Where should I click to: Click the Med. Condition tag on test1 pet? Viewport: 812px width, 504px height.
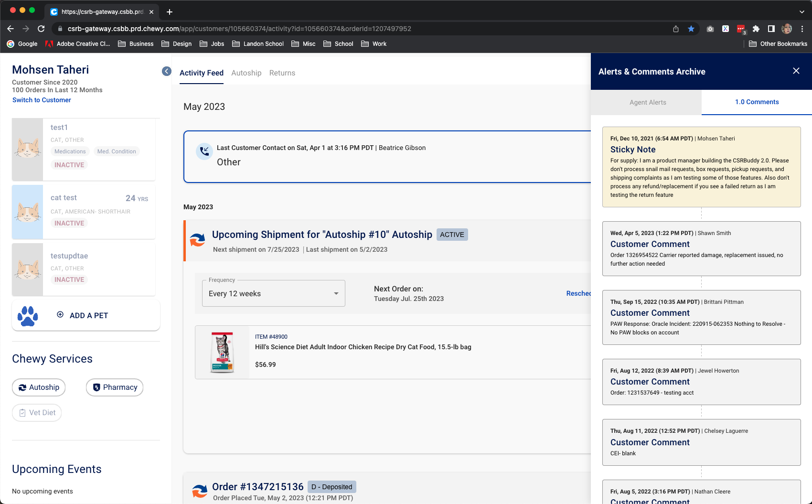point(117,151)
